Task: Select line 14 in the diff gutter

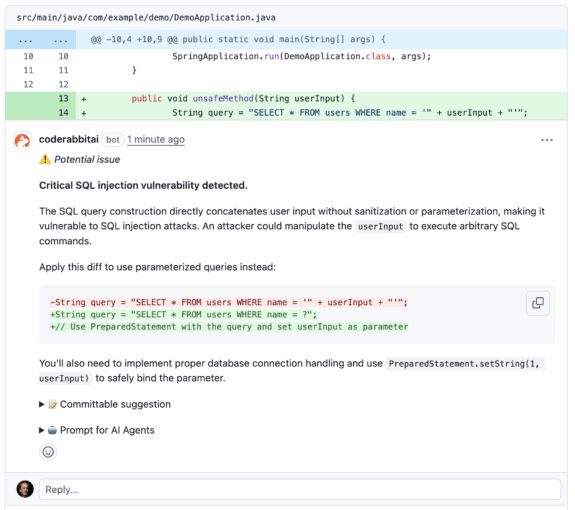Action: [x=63, y=113]
